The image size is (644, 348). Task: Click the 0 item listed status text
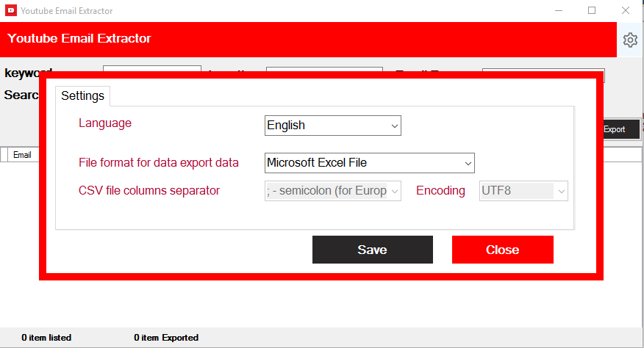[x=46, y=338]
